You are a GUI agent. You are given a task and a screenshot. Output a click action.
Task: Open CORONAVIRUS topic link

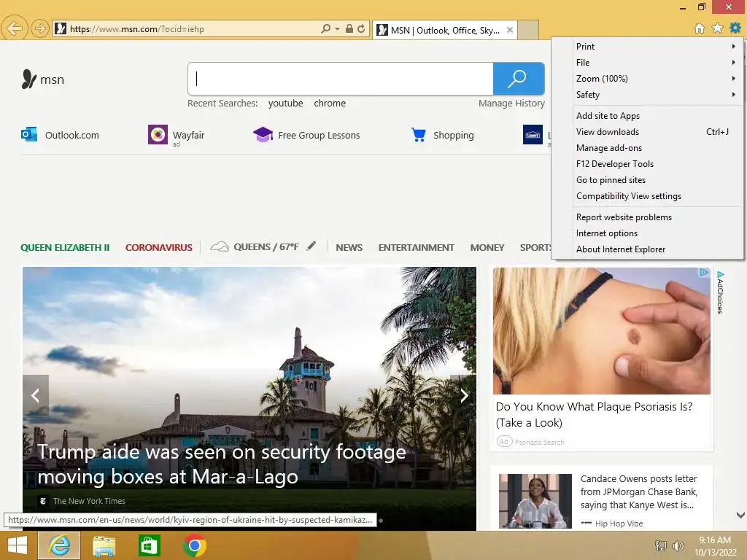(x=158, y=247)
